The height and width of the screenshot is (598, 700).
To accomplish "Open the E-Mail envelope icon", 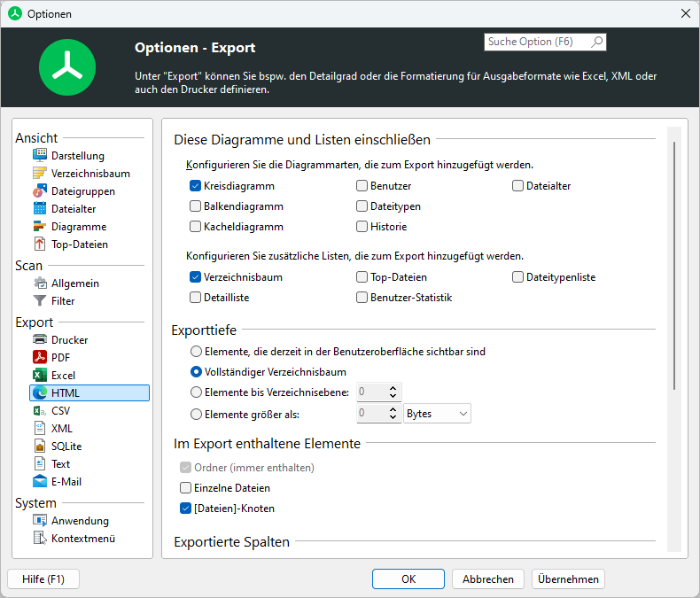I will click(40, 482).
